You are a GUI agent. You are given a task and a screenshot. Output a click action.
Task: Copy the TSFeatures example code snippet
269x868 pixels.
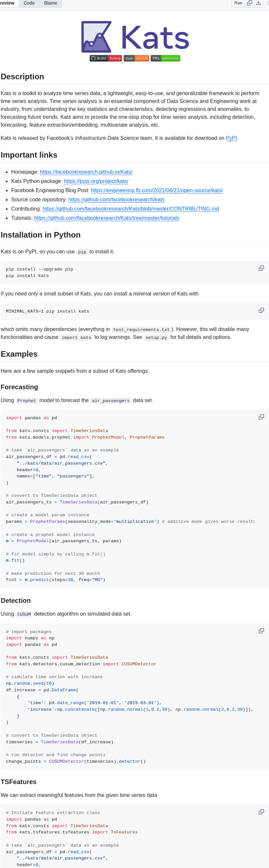click(261, 811)
